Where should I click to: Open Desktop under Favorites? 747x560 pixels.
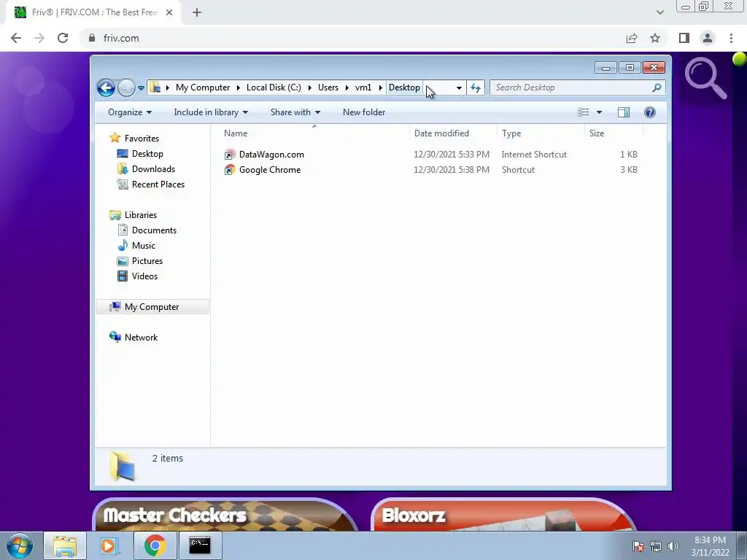147,154
